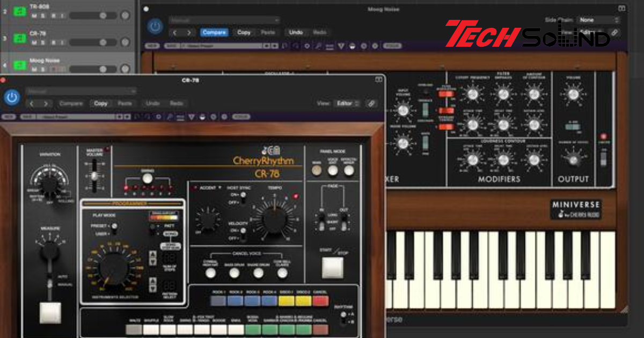644x338 pixels.
Task: Solo the TR-808 track
Action: (43, 16)
